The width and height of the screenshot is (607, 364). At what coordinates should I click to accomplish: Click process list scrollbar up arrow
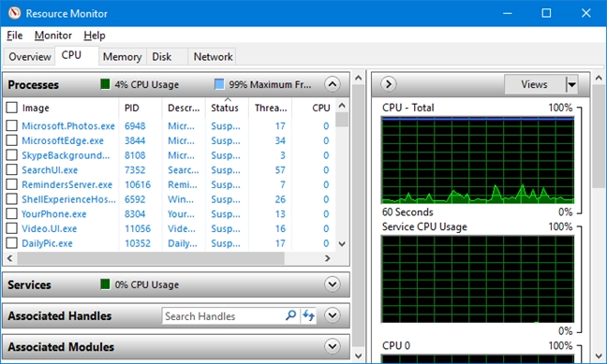(342, 105)
